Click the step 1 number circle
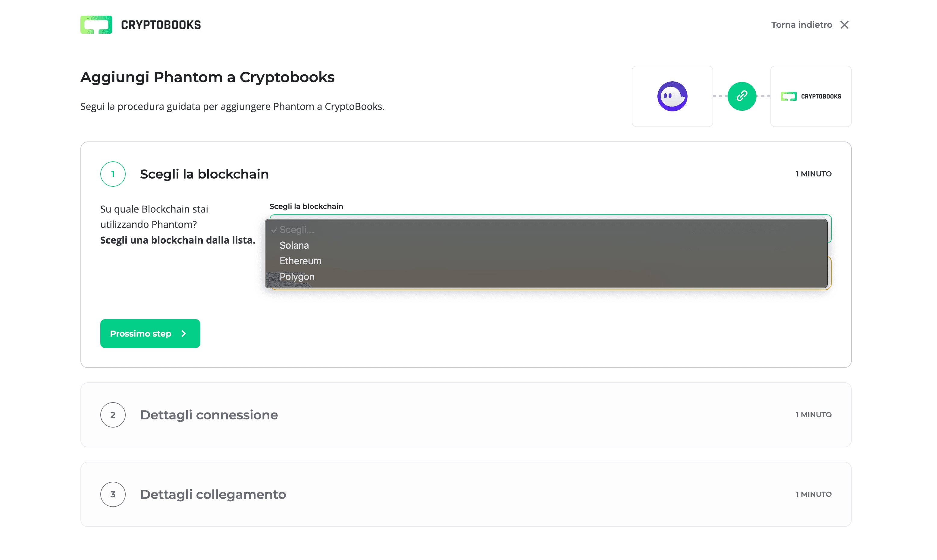Screen dimensions: 937x560 click(113, 174)
